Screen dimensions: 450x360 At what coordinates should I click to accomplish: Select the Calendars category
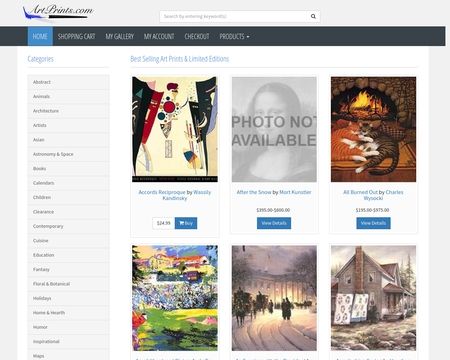coord(68,183)
